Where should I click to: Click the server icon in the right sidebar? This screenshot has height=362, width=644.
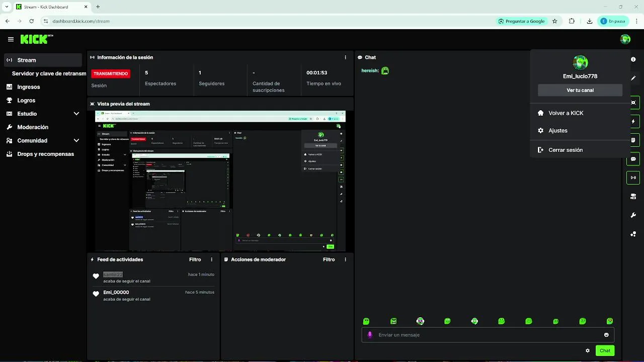coord(633,197)
